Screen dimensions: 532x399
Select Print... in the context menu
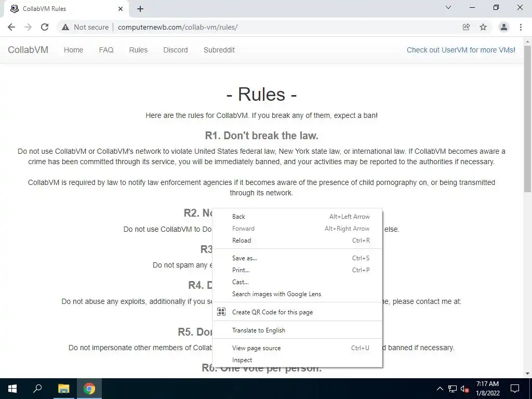(x=297, y=270)
